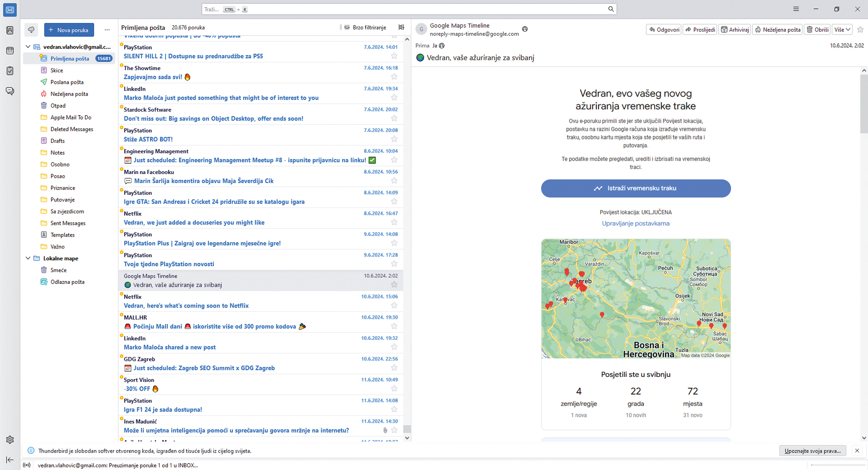
Task: Open the Upravljanje postavkama link
Action: [x=635, y=223]
